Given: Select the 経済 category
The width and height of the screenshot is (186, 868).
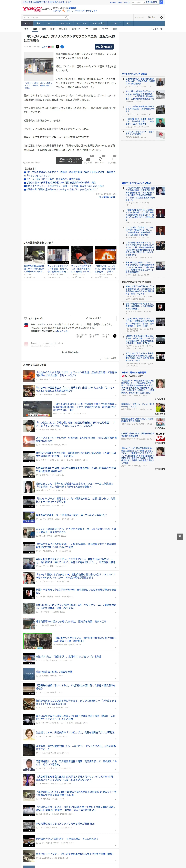Looking at the screenshot, I should click(x=52, y=29).
